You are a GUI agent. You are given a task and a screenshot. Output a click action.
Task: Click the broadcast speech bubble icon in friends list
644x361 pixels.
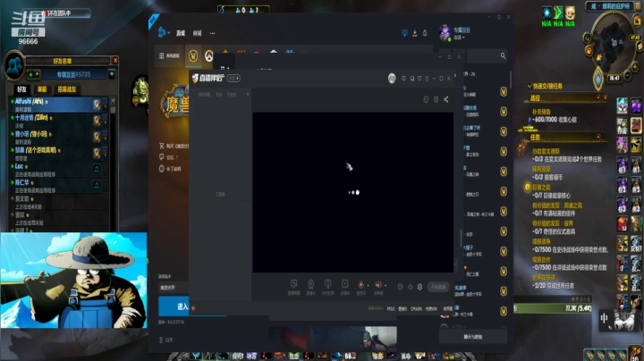111,74
